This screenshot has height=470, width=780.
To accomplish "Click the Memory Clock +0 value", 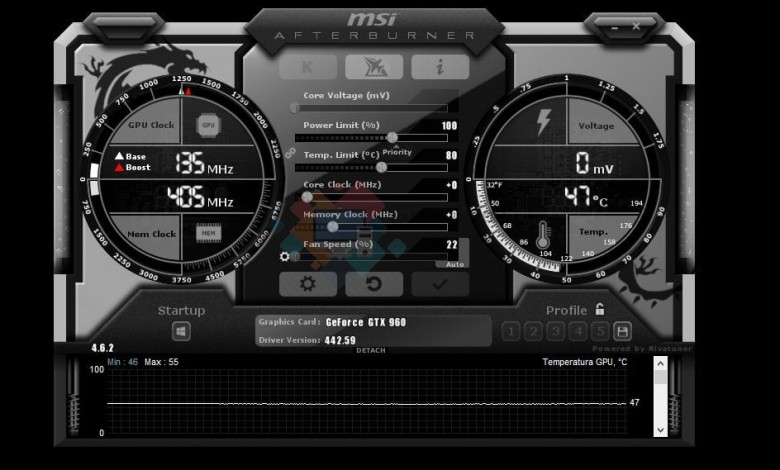I will coord(451,215).
